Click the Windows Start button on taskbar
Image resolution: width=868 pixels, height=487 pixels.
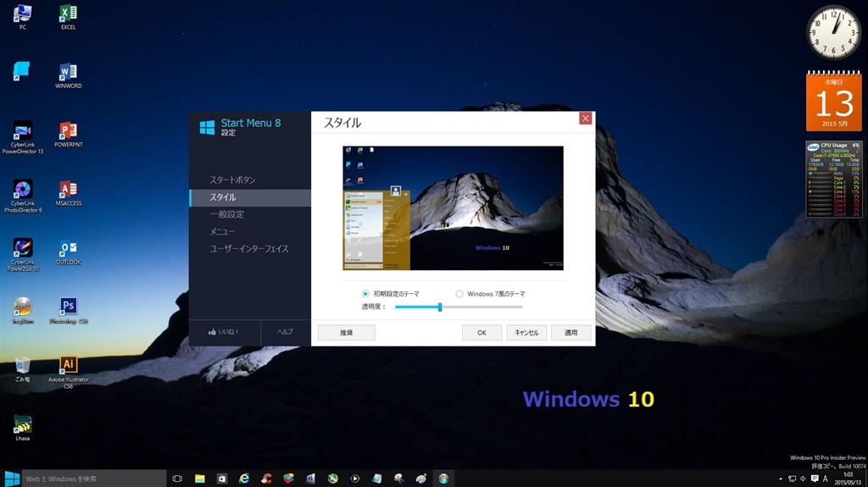coord(12,479)
